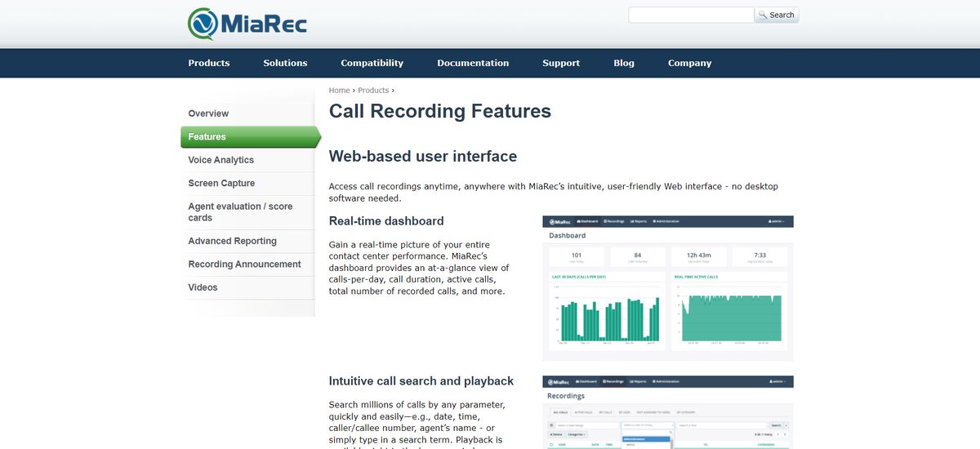Viewport: 980px width, 449px height.
Task: Select the highlighted Features sidebar item
Action: coord(251,137)
